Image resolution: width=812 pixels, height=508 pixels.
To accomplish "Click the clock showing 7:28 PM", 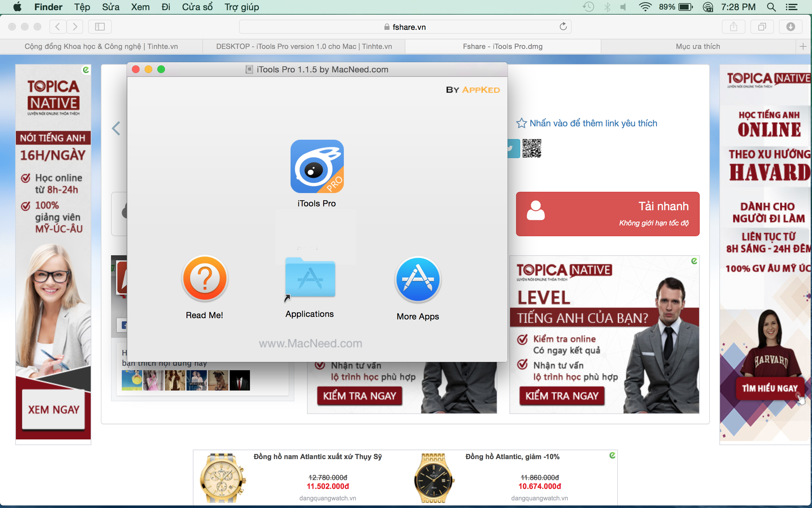I will 738,7.
